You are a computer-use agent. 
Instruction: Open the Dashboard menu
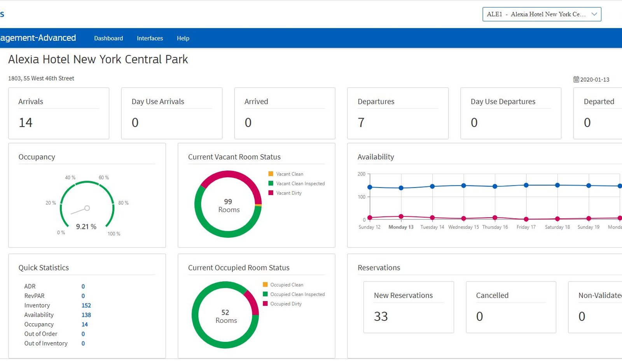[x=108, y=38]
